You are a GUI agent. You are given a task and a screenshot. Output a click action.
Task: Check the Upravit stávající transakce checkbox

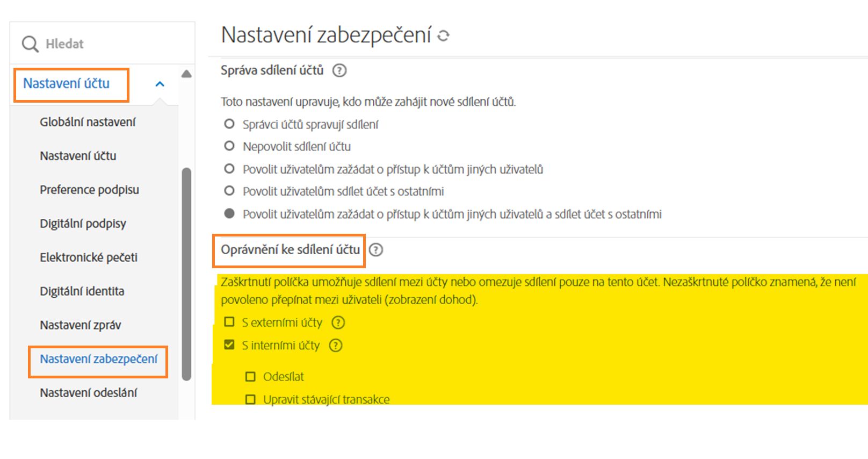[250, 399]
